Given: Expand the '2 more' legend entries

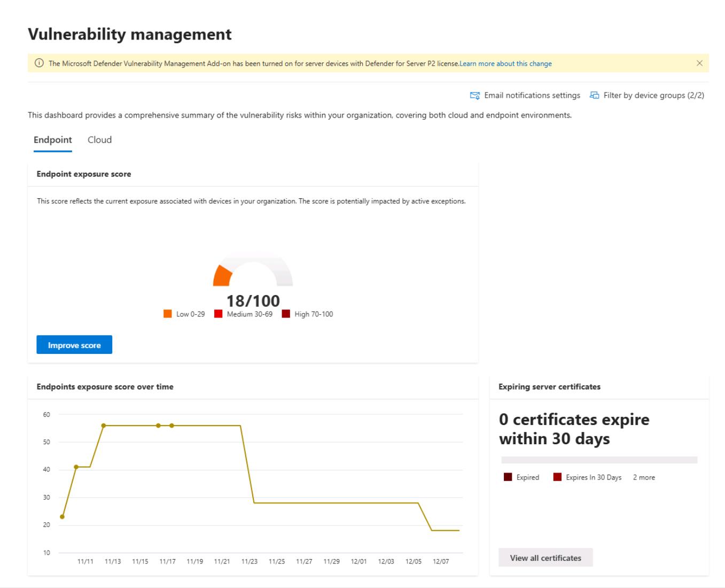Looking at the screenshot, I should pos(644,477).
